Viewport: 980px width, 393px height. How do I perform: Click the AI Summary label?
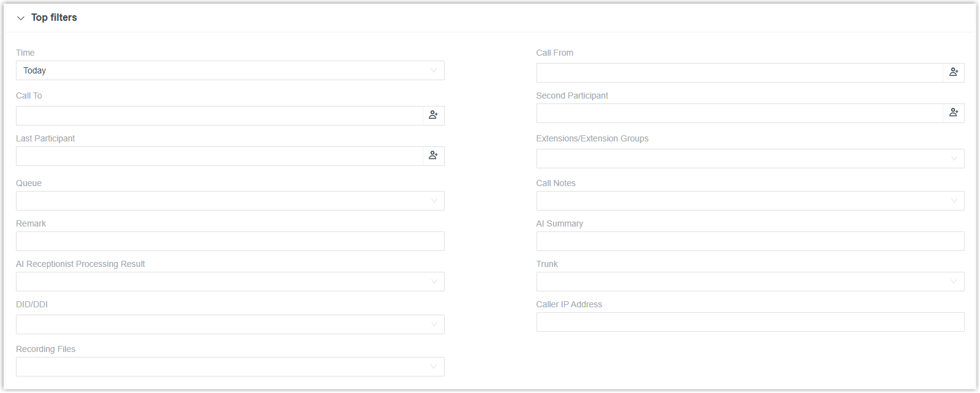(x=560, y=223)
